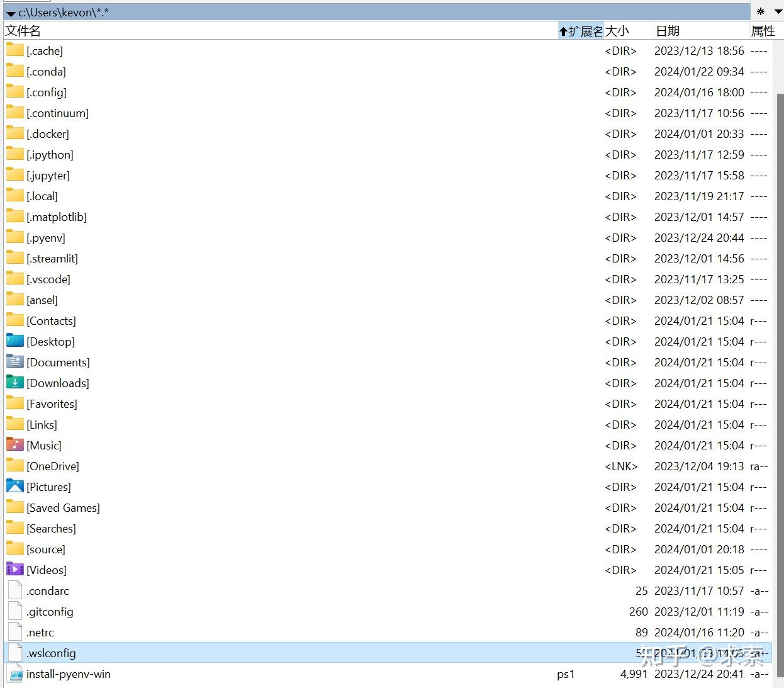The image size is (784, 688).
Task: Click the install-pyenv-win PowerShell script icon
Action: tap(14, 674)
